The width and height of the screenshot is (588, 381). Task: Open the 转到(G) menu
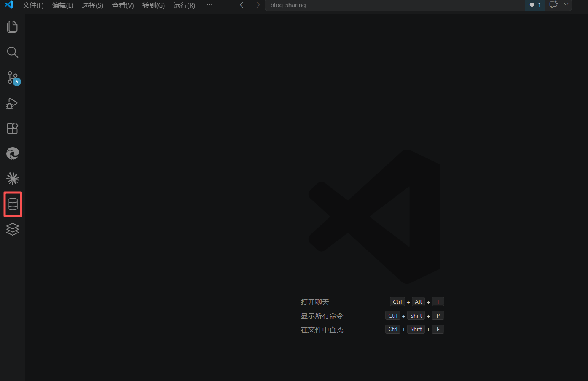click(x=153, y=5)
